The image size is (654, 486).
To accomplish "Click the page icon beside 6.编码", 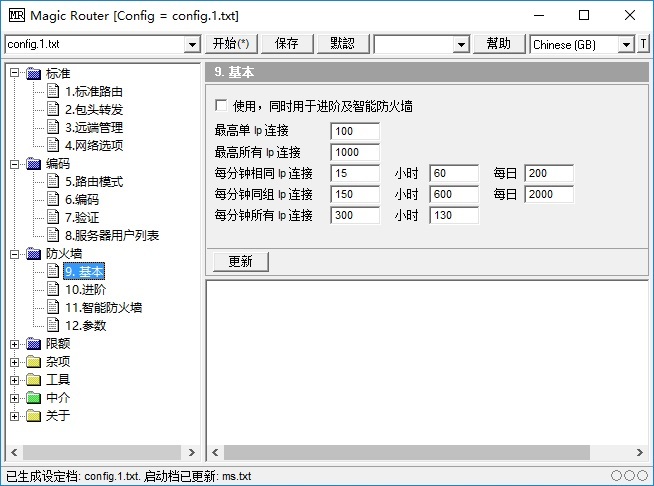I will pyautogui.click(x=53, y=199).
